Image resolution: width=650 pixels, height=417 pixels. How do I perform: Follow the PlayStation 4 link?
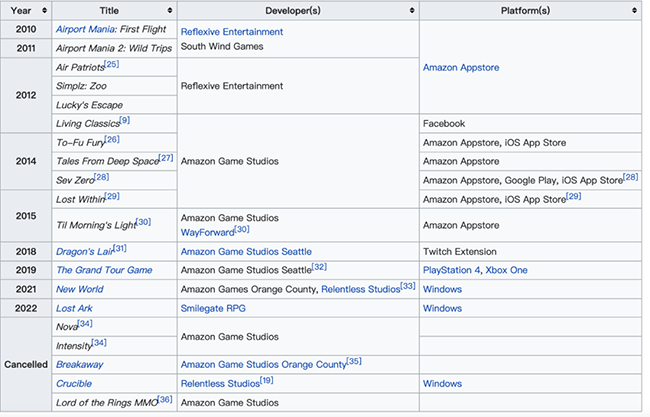pos(451,270)
